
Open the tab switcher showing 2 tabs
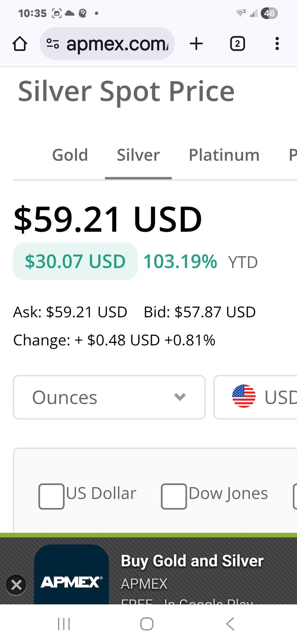pos(237,44)
